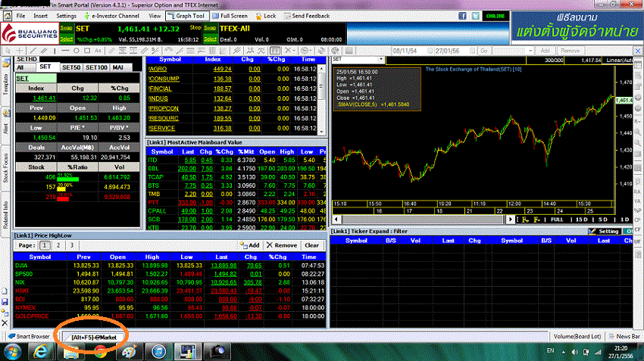Open the delete X tool dropdown
Screen dimensions: 644x361
point(295,51)
